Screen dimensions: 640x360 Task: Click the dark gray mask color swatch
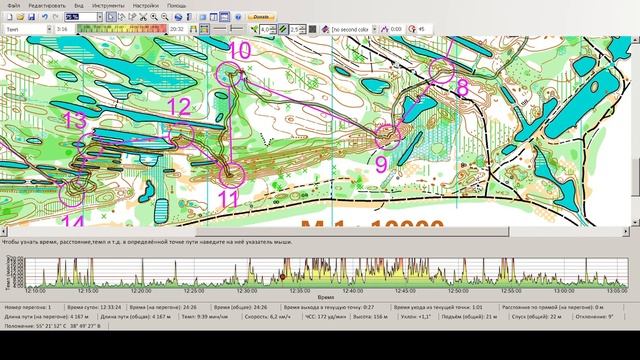click(x=313, y=29)
